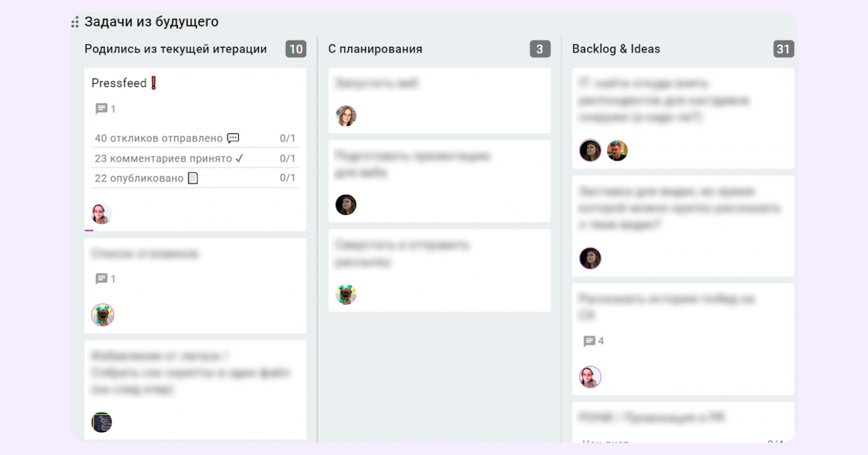Open the Pressfeed card title
This screenshot has height=455, width=868.
click(x=119, y=83)
